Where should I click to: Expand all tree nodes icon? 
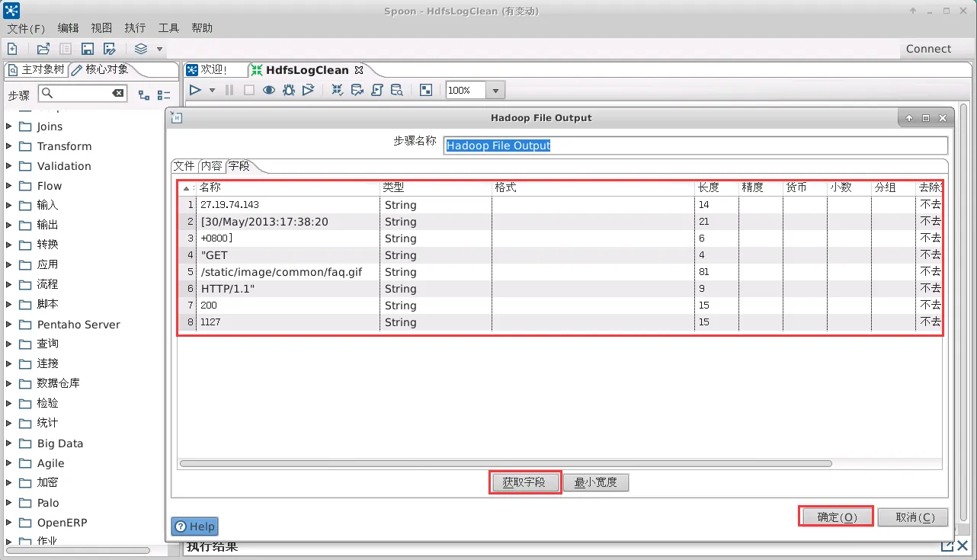coord(144,95)
